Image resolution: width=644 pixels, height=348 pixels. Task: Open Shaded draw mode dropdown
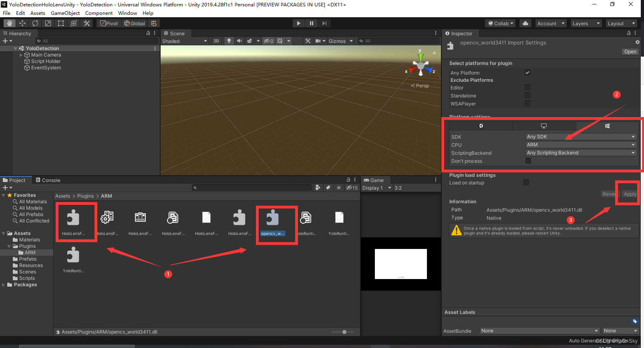coord(185,41)
